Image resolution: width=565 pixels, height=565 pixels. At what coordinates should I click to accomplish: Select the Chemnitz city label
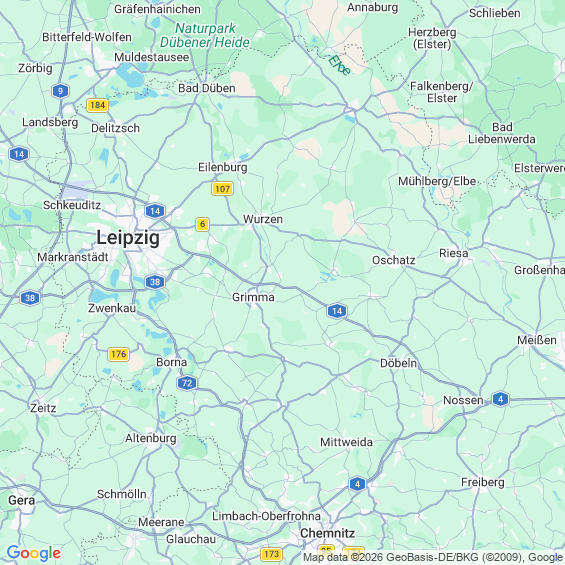(x=328, y=533)
